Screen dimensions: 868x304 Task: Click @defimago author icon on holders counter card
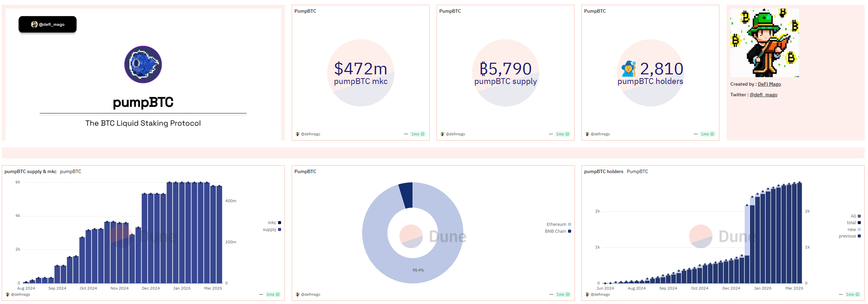tap(587, 134)
